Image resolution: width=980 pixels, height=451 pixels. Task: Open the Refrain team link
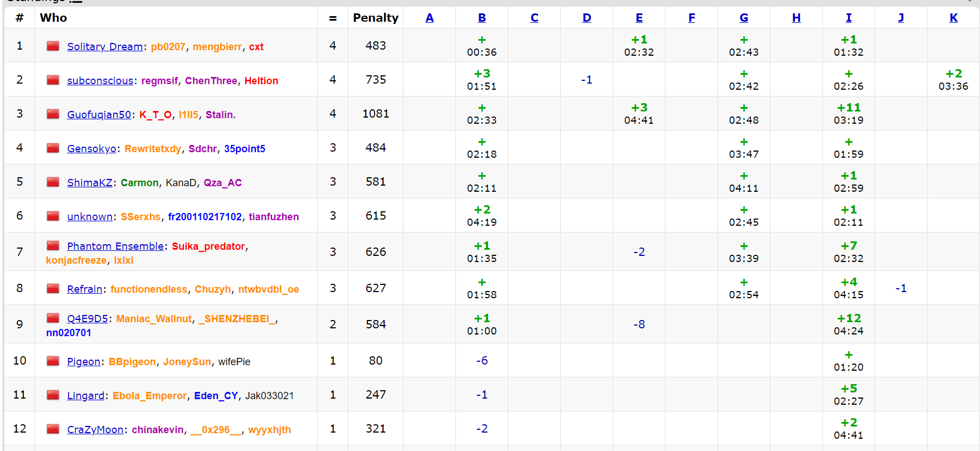click(x=84, y=289)
